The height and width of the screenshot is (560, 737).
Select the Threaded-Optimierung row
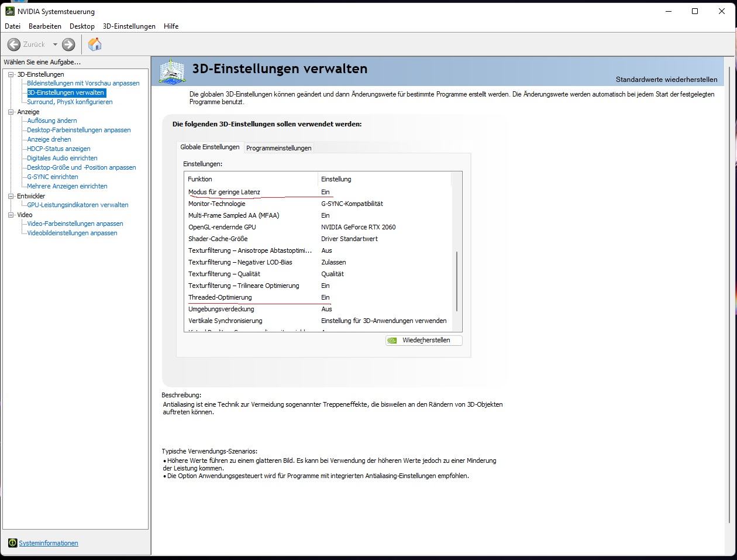pyautogui.click(x=318, y=297)
